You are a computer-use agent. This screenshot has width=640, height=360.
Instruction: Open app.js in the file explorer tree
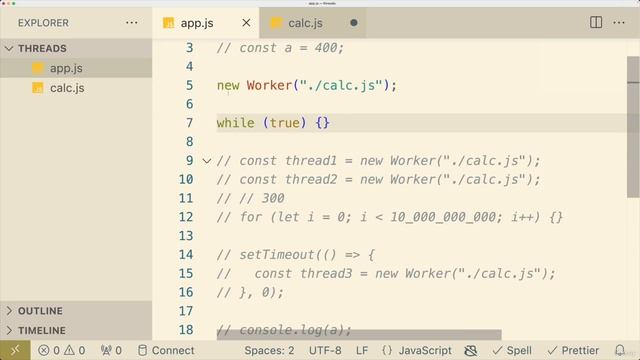76,68
